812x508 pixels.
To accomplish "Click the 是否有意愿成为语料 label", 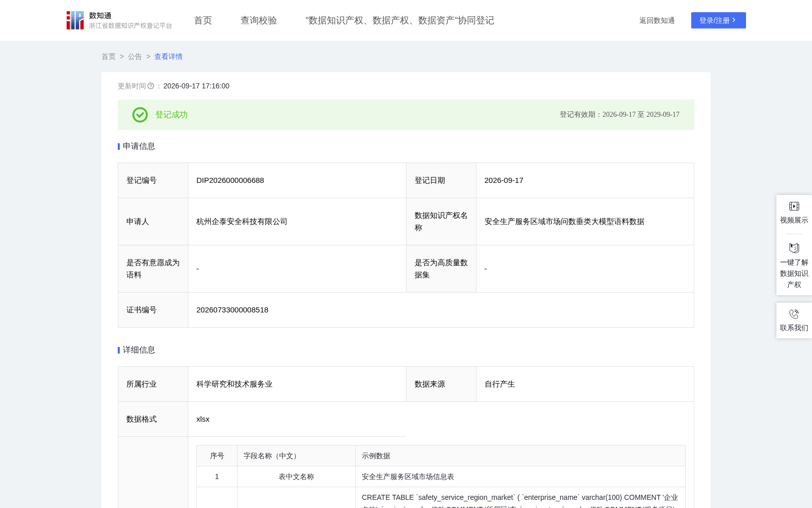I will tap(153, 269).
